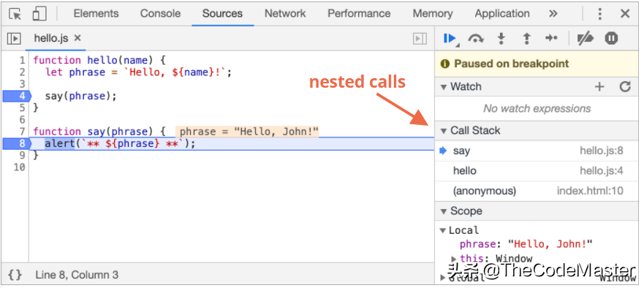Go to the Memory tab

pos(433,14)
